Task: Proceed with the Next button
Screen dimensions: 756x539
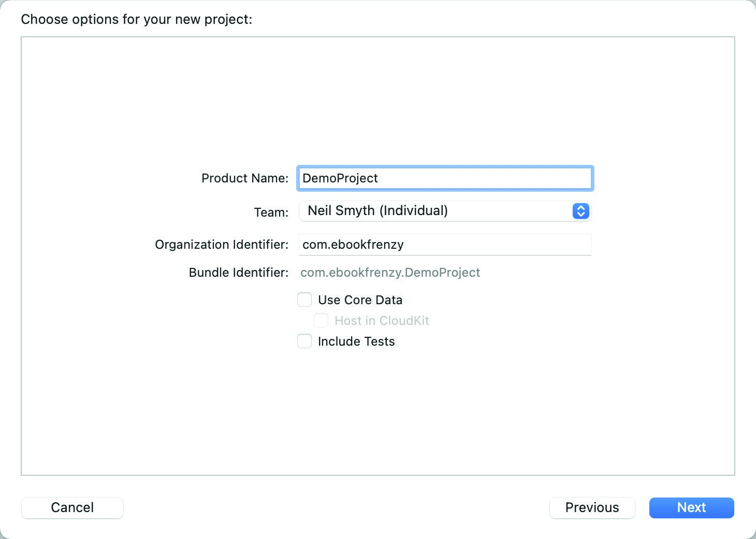Action: 691,507
